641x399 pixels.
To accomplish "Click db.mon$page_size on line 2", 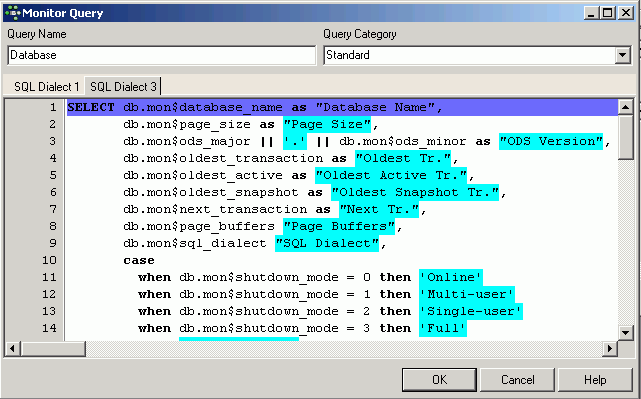I will click(187, 124).
